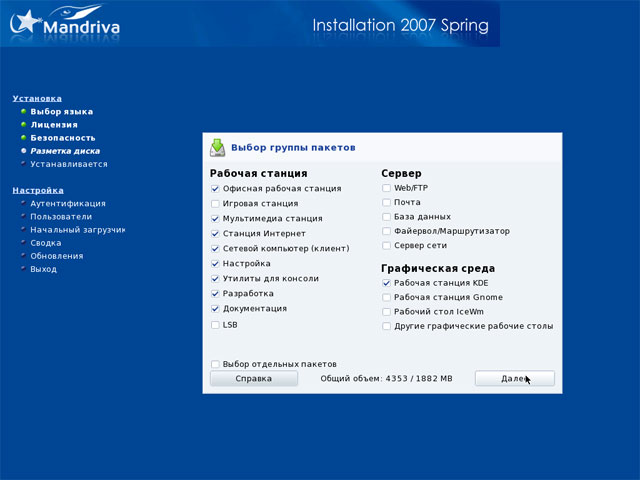
Task: Click the Установка sidebar heading
Action: pyautogui.click(x=37, y=98)
